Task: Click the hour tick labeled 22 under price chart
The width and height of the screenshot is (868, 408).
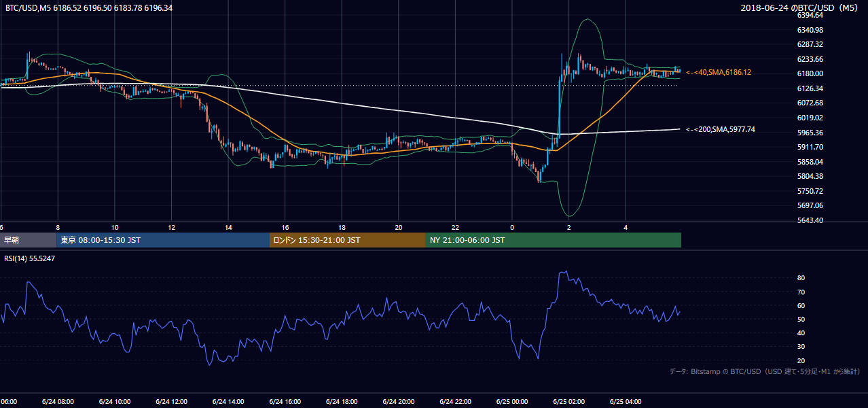Action: (456, 227)
